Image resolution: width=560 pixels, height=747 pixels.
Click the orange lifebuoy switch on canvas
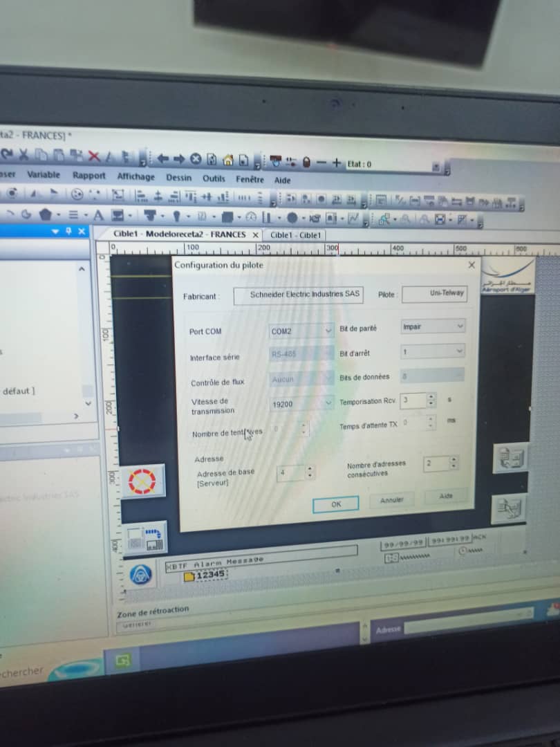[x=143, y=481]
